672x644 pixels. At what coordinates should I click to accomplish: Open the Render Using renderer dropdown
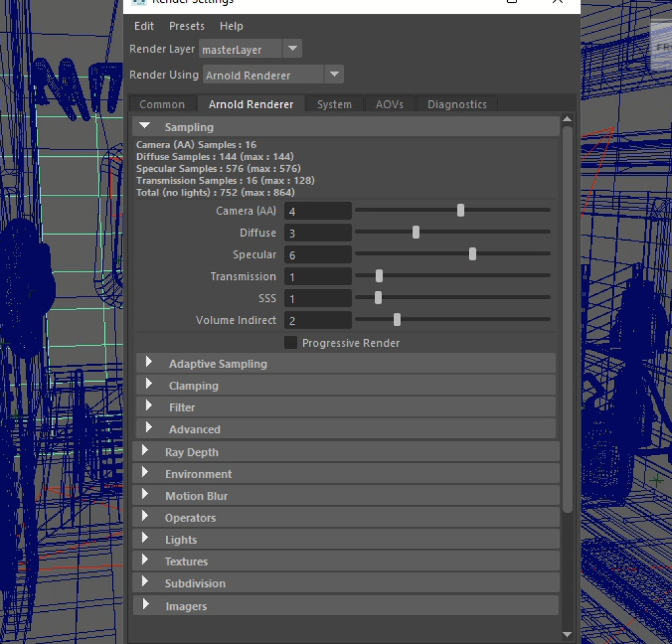[x=334, y=75]
